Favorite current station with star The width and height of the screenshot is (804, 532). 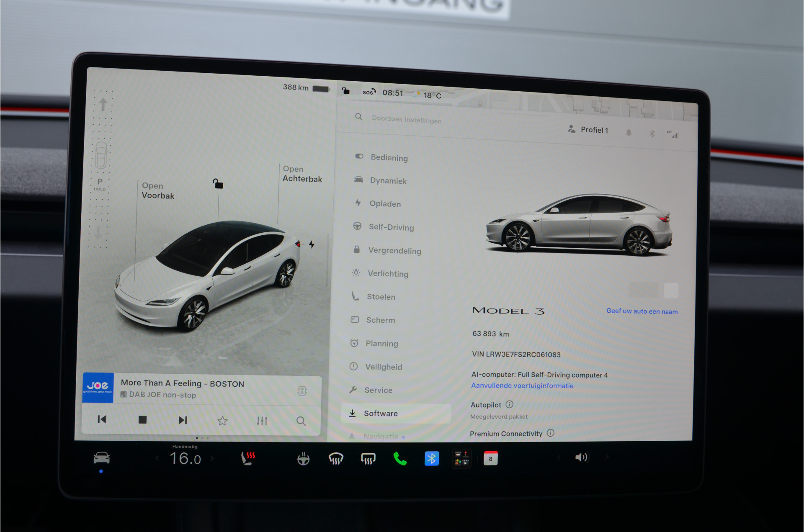pos(222,421)
